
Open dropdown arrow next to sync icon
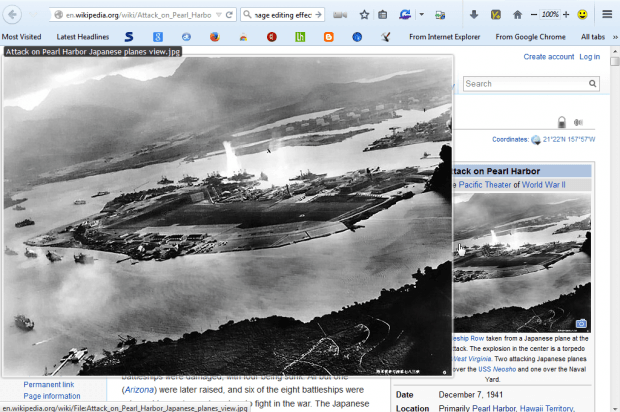pyautogui.click(x=422, y=15)
